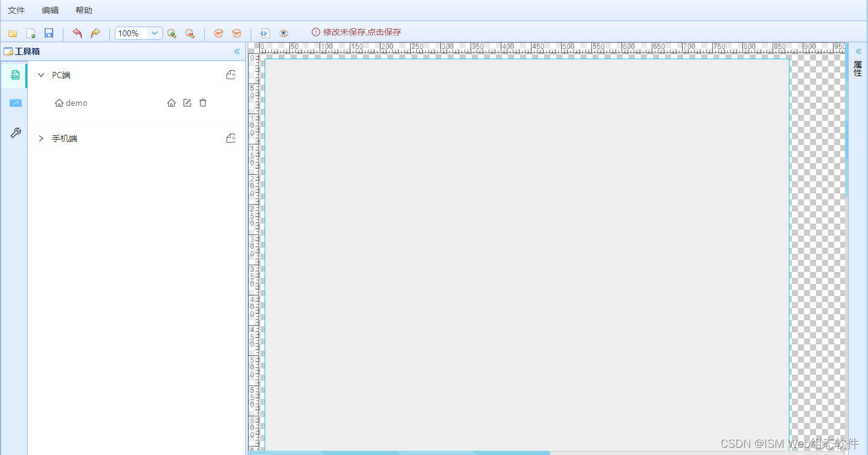Open the 帮助 menu
Image resolution: width=868 pixels, height=455 pixels.
[84, 10]
